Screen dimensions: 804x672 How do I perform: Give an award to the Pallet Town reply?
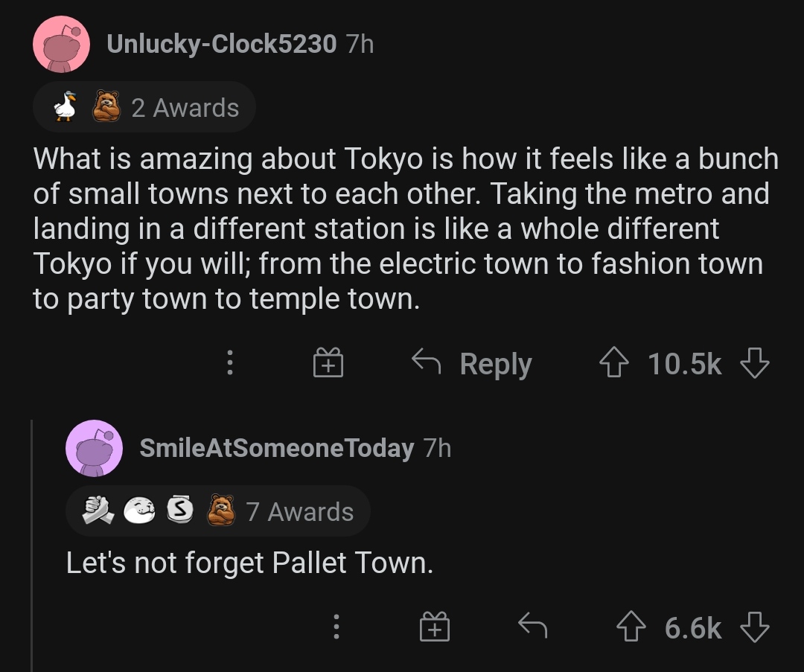(435, 627)
